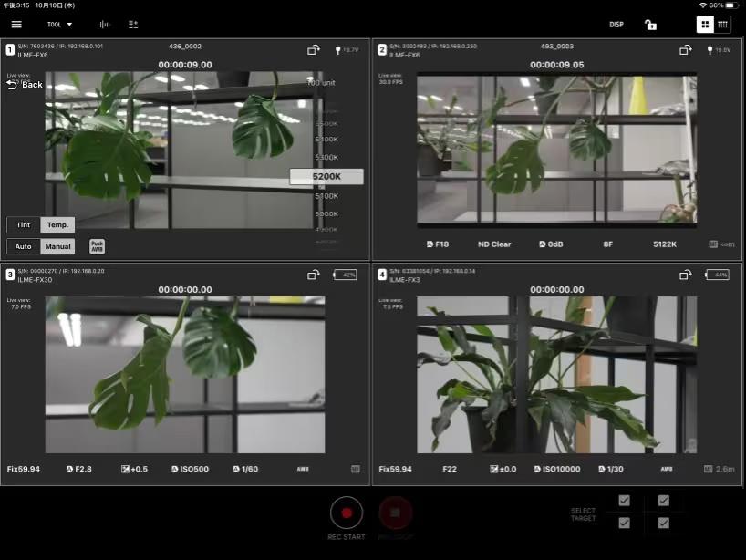Image resolution: width=746 pixels, height=560 pixels.
Task: Change camera 4 ISO10000 setting
Action: point(557,469)
